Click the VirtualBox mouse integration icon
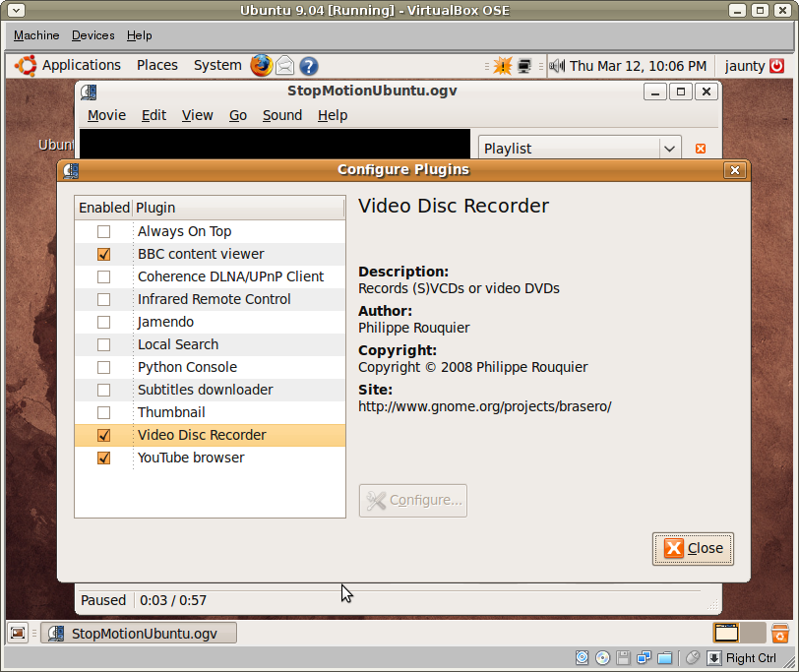 pyautogui.click(x=692, y=658)
